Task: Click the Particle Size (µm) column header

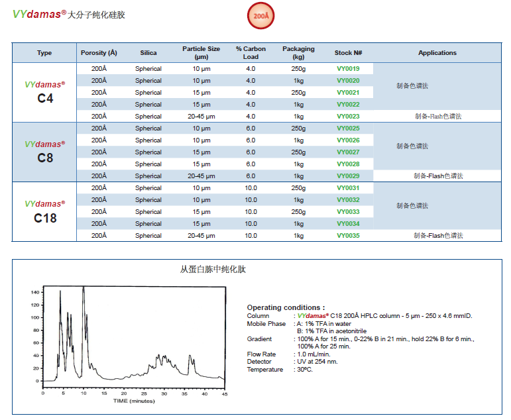Action: coord(201,53)
